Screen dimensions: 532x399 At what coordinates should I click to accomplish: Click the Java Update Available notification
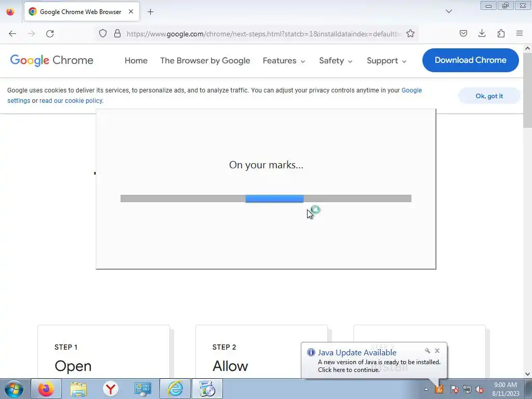(x=374, y=361)
